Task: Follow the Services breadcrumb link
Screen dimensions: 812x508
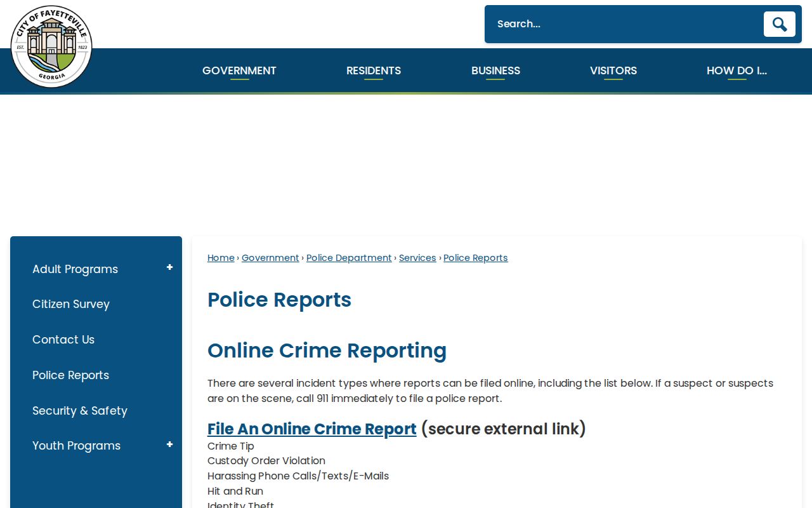Action: (x=417, y=258)
